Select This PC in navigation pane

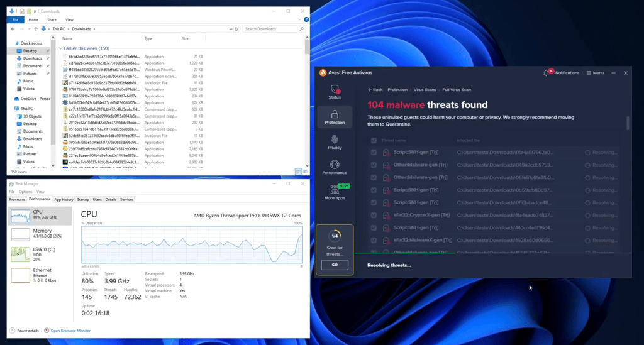click(26, 108)
